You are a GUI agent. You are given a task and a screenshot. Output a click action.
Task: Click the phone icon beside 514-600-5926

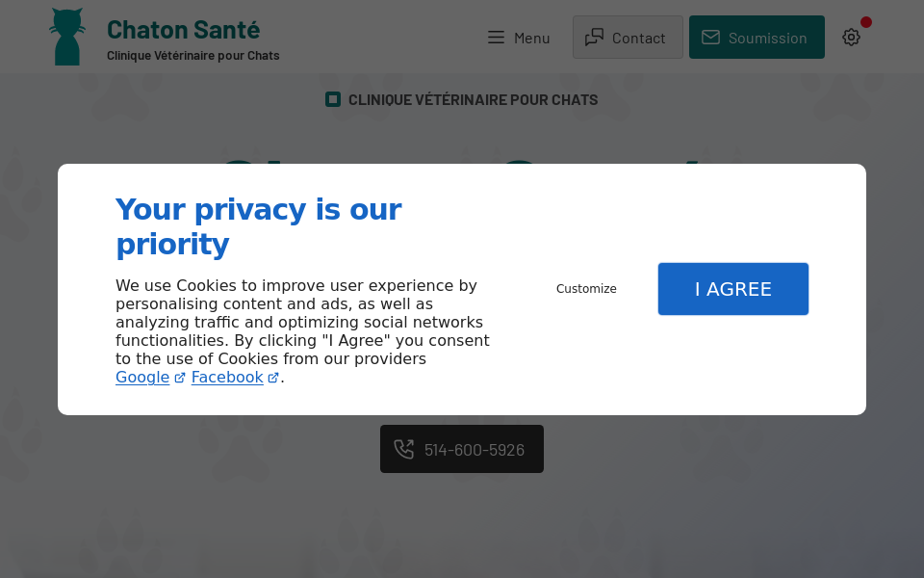pos(404,449)
